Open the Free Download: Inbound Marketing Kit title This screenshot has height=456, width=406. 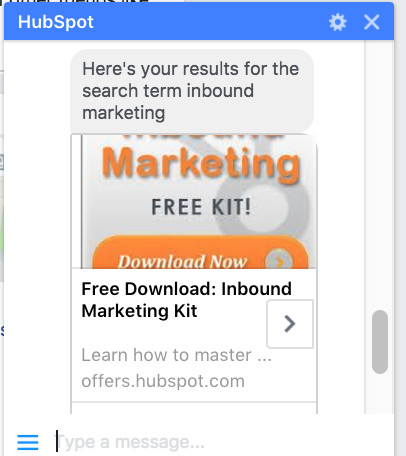pos(186,300)
